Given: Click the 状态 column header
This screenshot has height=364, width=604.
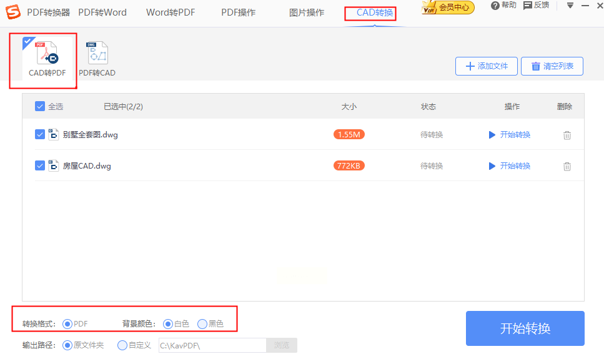Looking at the screenshot, I should point(428,106).
